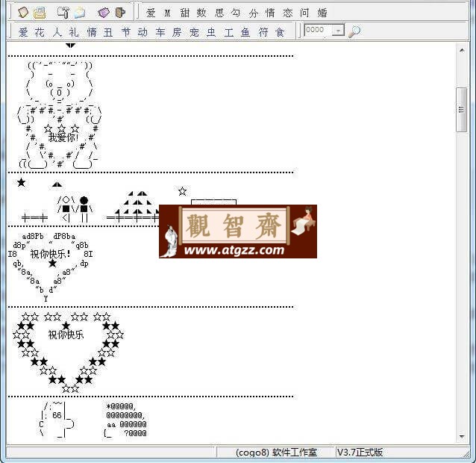Choose the 虫 category button

tap(211, 31)
